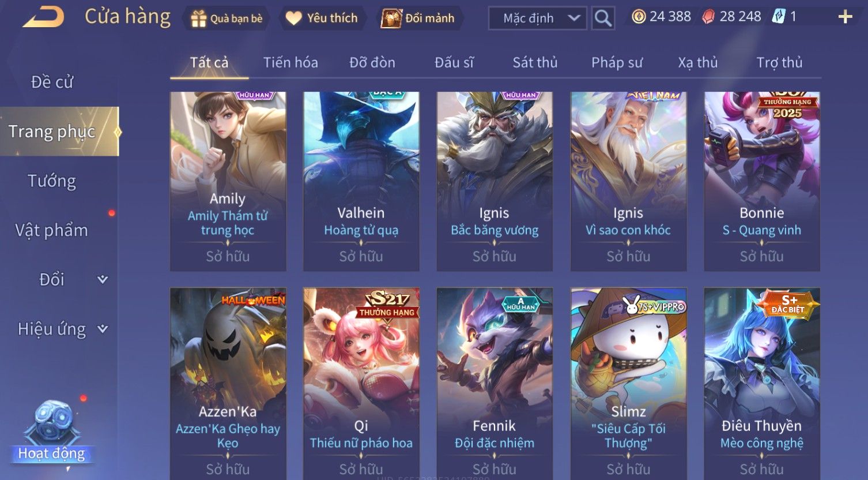
Task: Select the Valhein Hoàng tử quạ skin card
Action: click(361, 181)
